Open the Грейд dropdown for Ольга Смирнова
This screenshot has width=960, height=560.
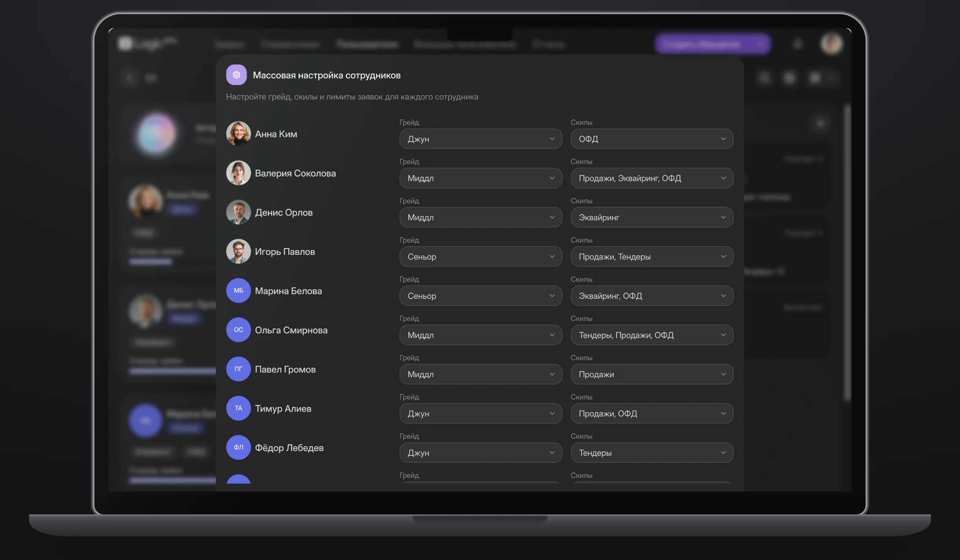(x=481, y=335)
